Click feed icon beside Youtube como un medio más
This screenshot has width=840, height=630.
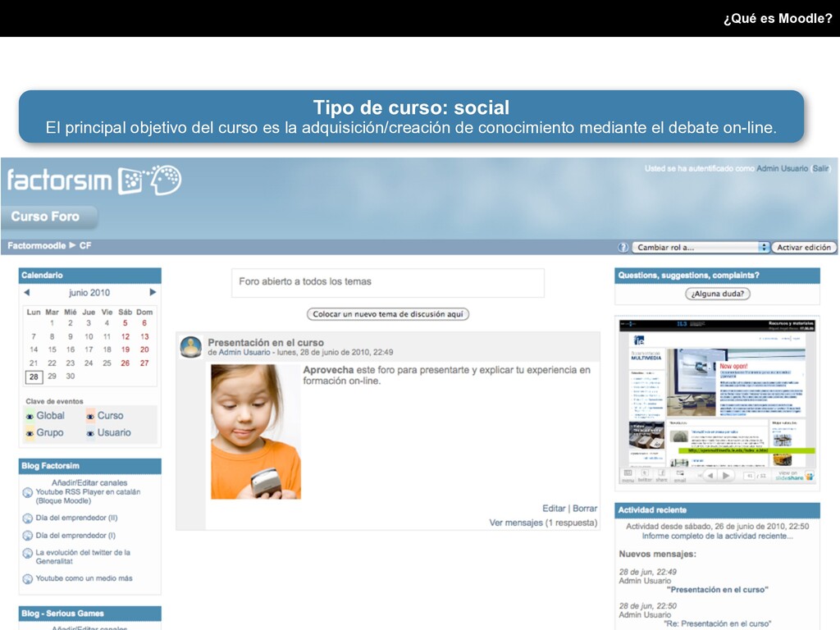(28, 579)
